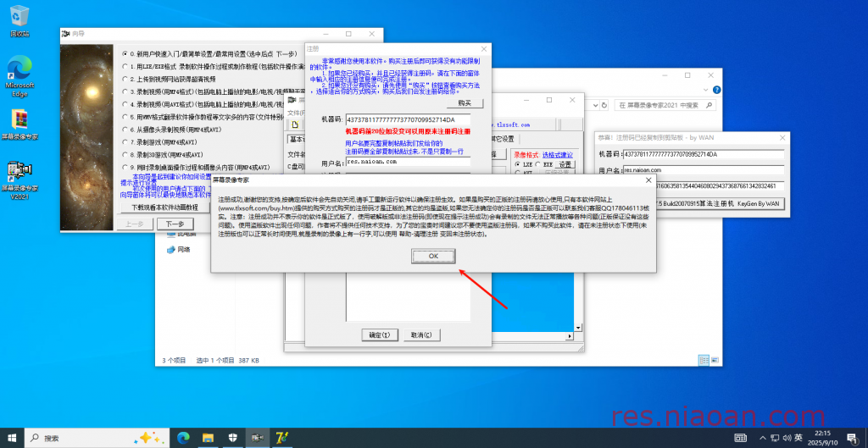
Task: Click OK in the registration success dialog
Action: coord(433,256)
